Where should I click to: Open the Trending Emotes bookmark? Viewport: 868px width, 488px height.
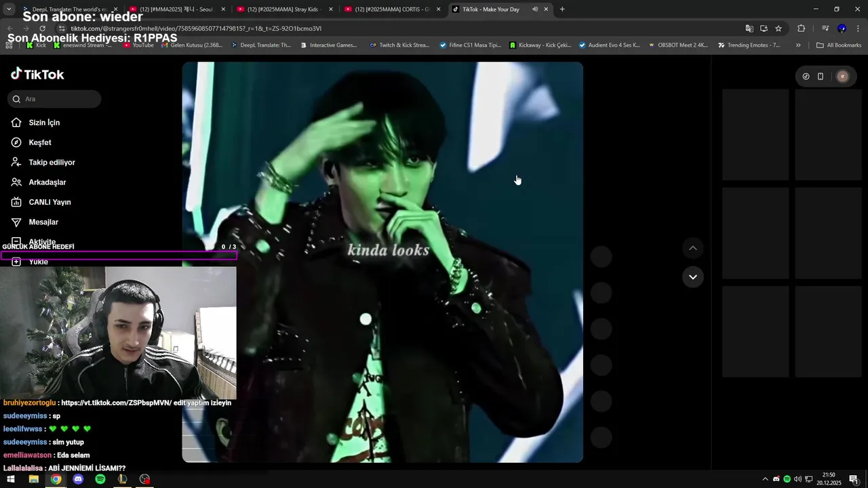(748, 45)
